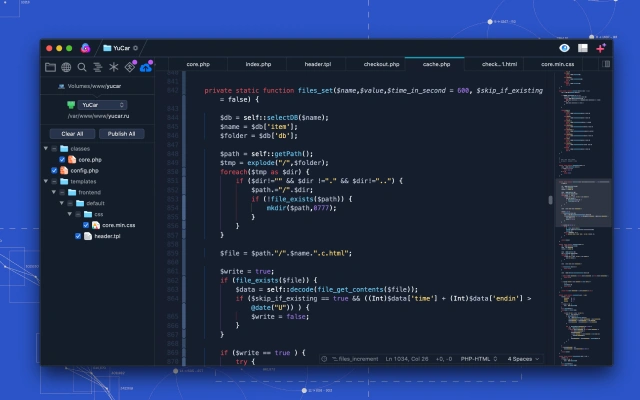640x400 pixels.
Task: Collapse the frontend folder triangle
Action: 53,192
